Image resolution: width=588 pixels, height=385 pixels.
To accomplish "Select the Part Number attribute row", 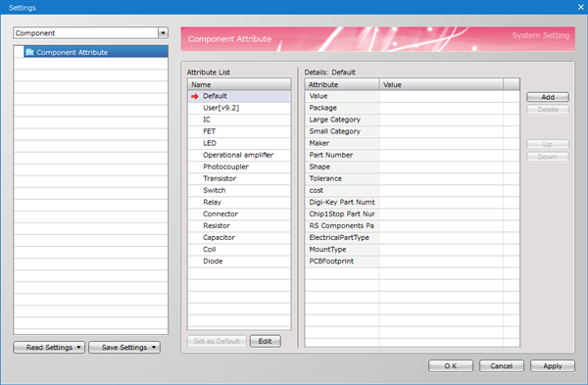I will tap(413, 155).
